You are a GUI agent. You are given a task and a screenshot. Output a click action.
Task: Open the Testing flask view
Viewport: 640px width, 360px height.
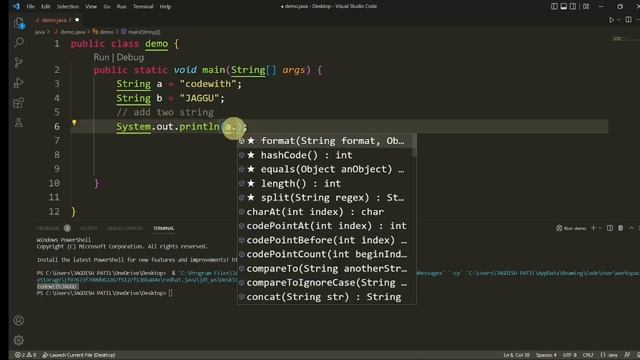coord(19,122)
